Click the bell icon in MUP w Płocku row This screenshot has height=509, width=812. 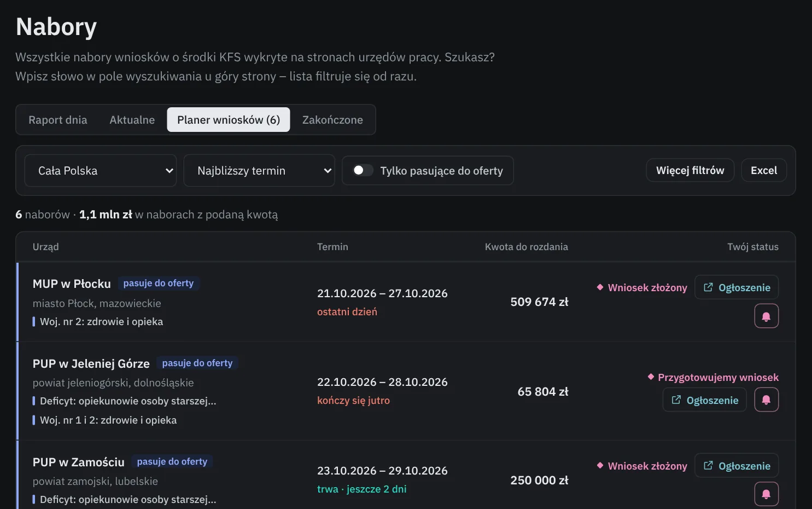(766, 316)
